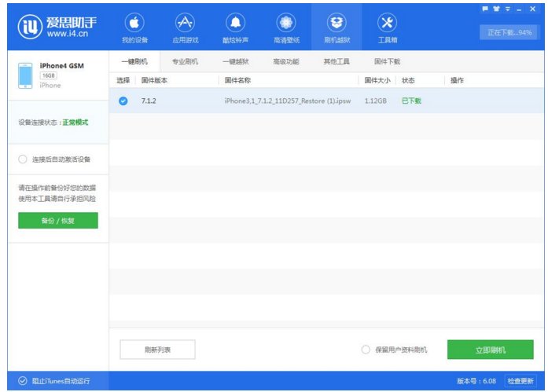
Task: Switch to 专业刷机 tab
Action: point(186,61)
